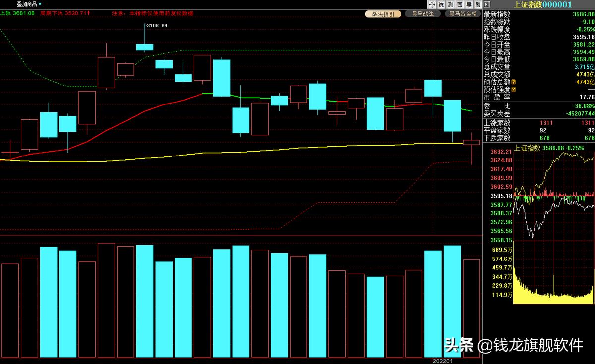Click the 统 toolbar icon
This screenshot has height=364, width=595.
(441, 4)
